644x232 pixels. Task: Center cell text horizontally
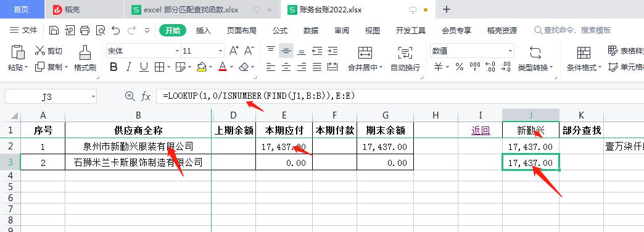tap(286, 67)
